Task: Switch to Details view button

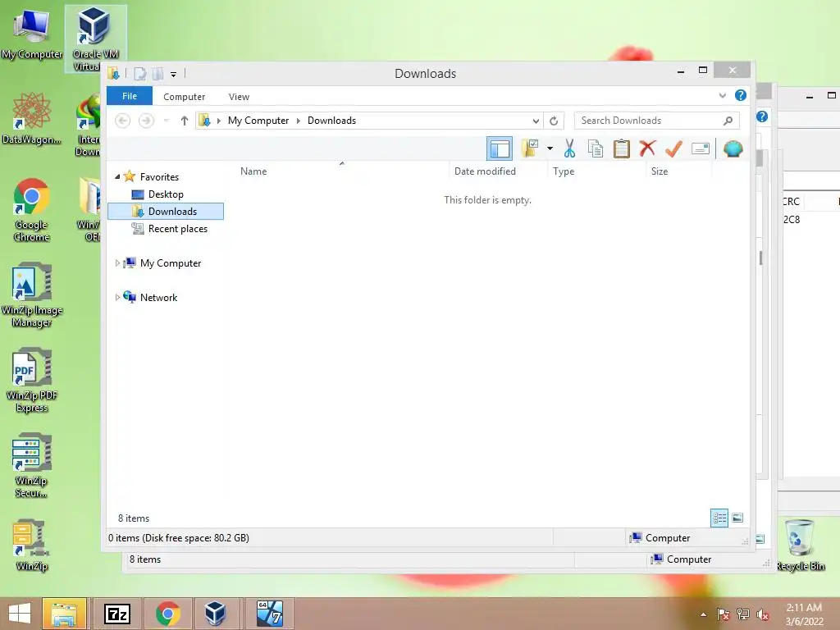Action: [x=719, y=518]
